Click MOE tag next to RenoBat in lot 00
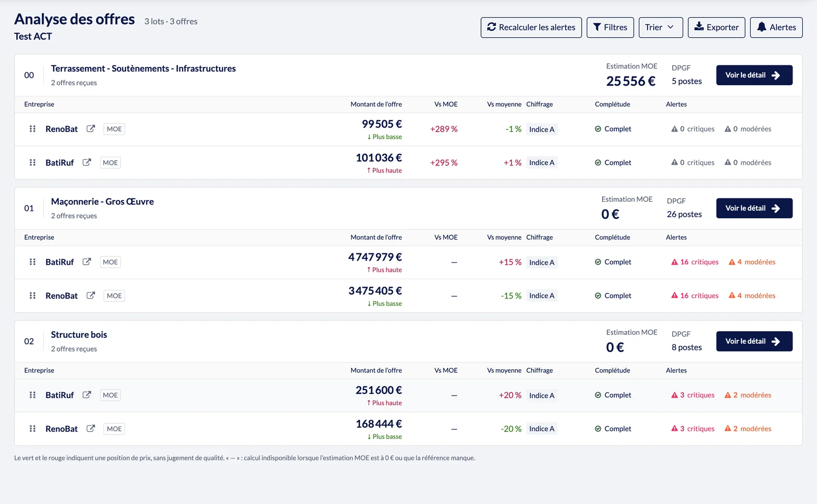This screenshot has width=817, height=504. click(x=114, y=129)
